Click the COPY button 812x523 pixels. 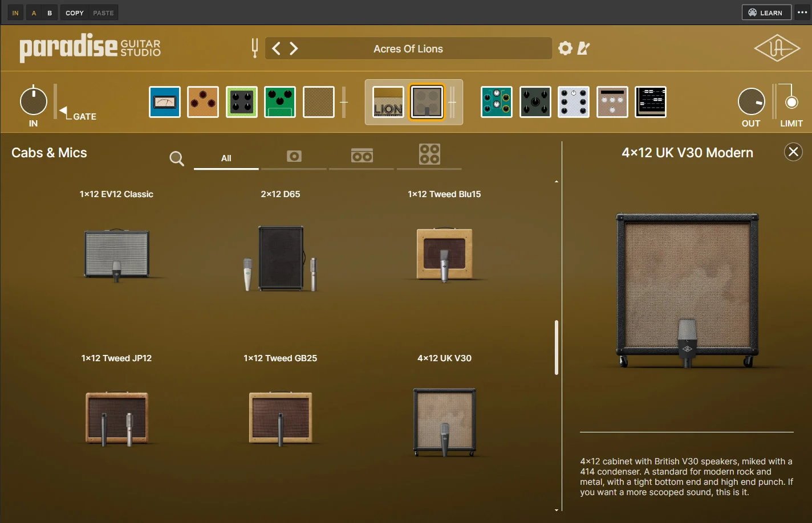point(75,13)
